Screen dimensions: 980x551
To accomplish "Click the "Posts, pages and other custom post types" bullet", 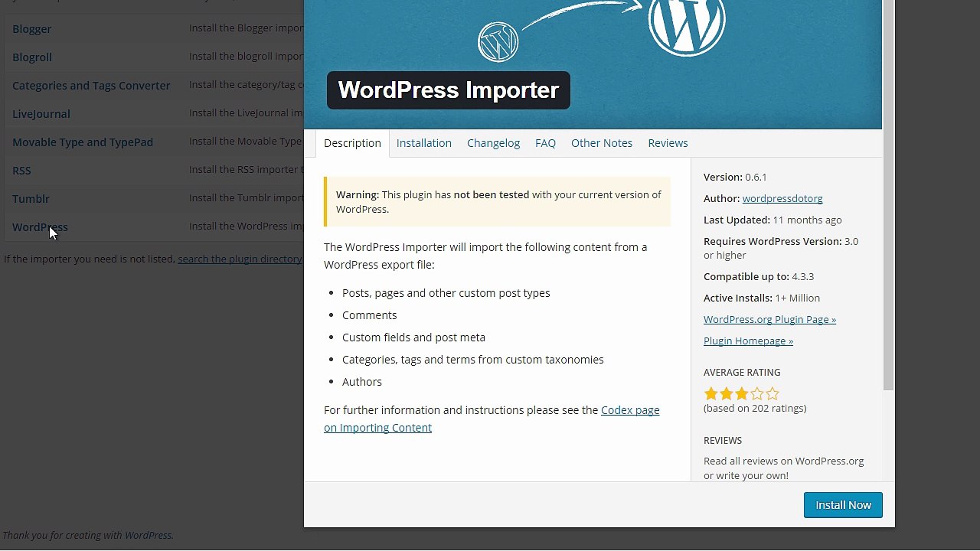I will (x=446, y=293).
